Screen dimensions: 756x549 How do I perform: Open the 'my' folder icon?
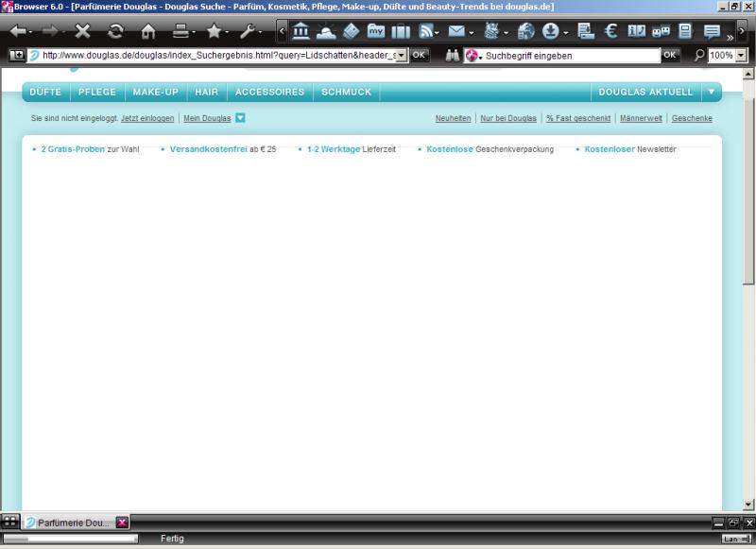pos(376,31)
